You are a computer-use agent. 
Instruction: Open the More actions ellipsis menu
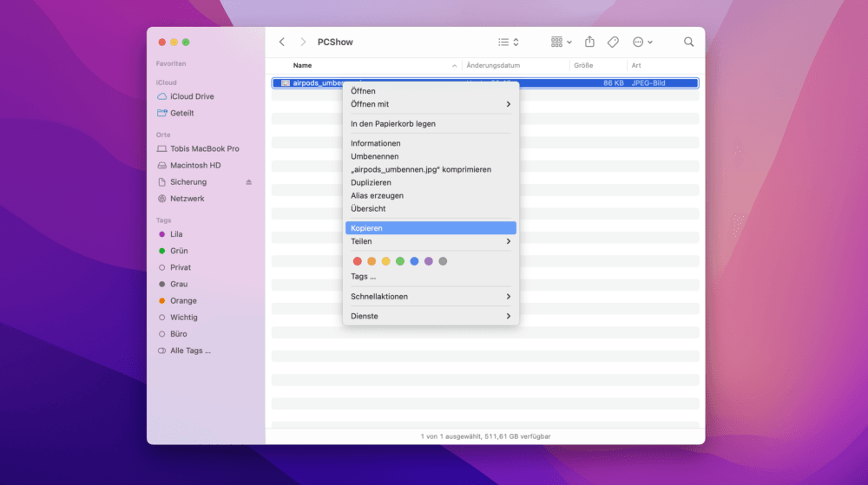(x=642, y=42)
